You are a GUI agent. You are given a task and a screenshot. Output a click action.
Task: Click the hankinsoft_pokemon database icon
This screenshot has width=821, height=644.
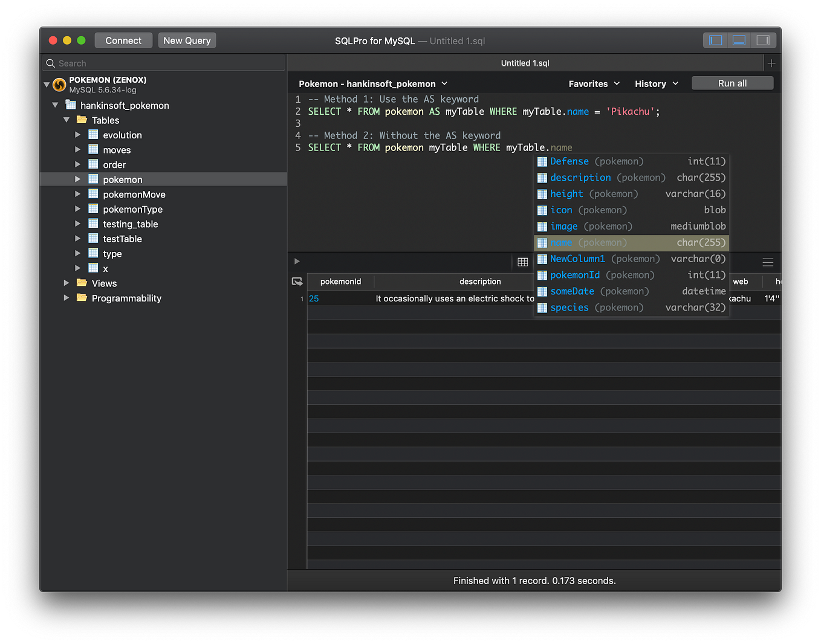[70, 105]
